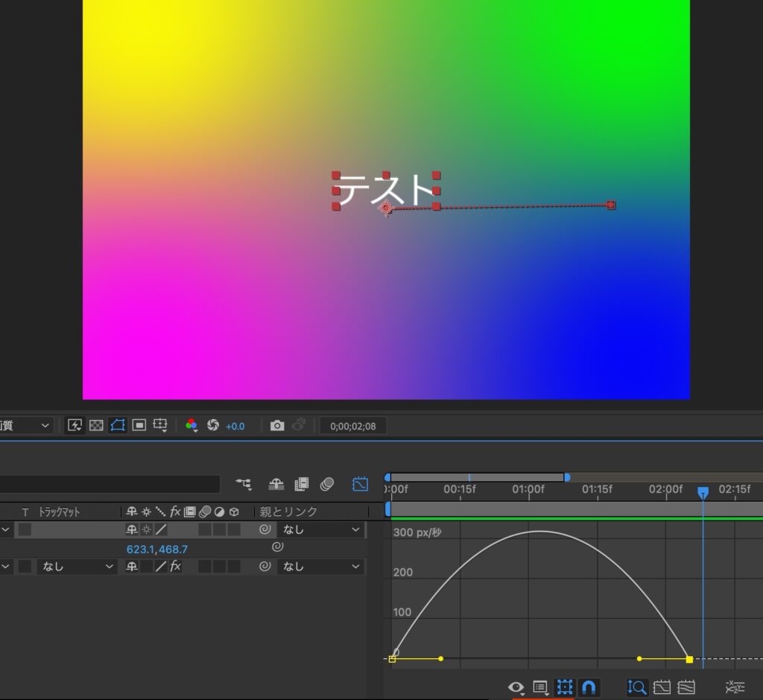Screen dimensions: 763x700
Task: Enable auto-zoom graph height toggle
Action: 636,687
